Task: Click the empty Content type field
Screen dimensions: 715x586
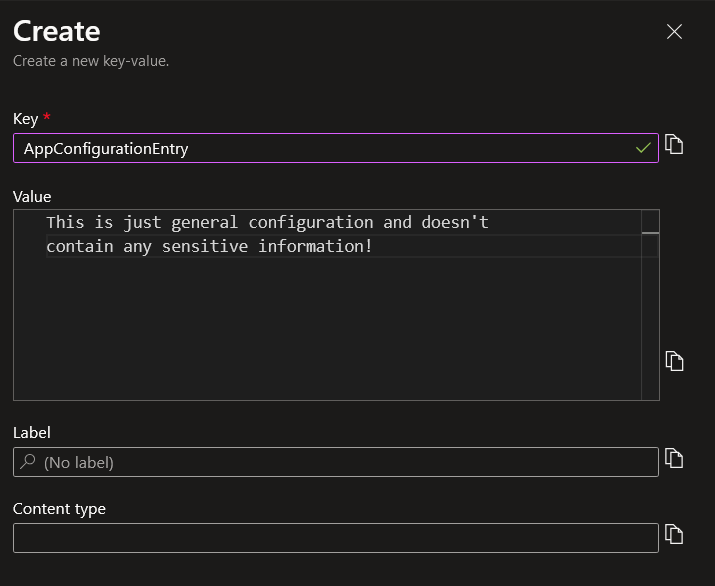Action: (336, 538)
